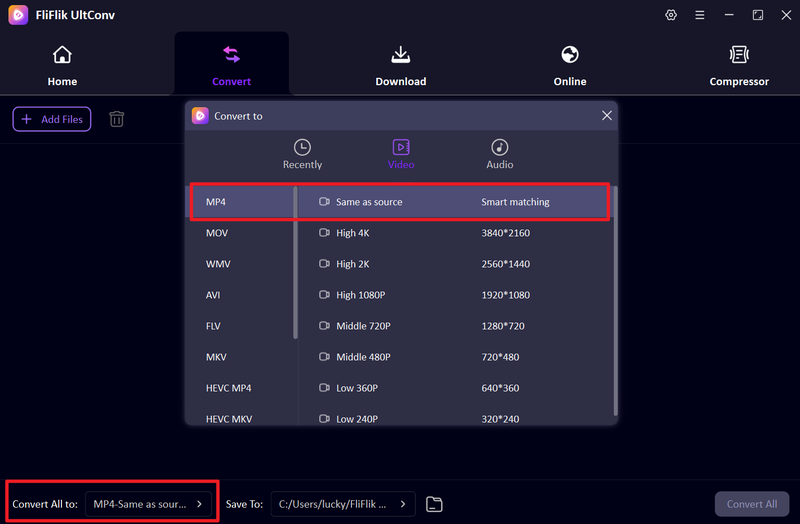Select Low 360P preset
The image size is (800, 524).
(x=454, y=388)
